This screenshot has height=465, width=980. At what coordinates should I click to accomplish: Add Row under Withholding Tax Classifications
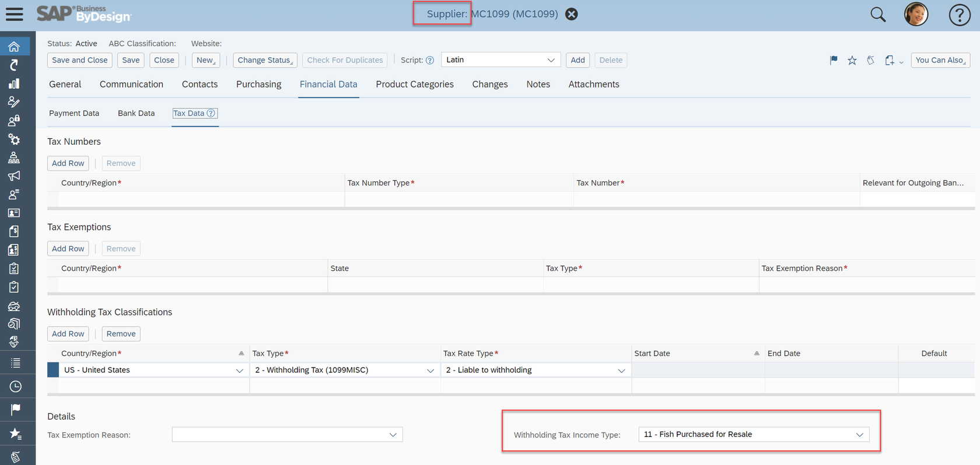click(68, 334)
